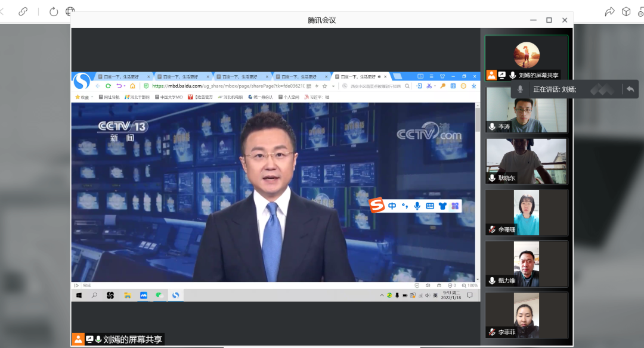Toggle 耿晓东's microphone icon
Screen dimensions: 644x348
pos(492,178)
